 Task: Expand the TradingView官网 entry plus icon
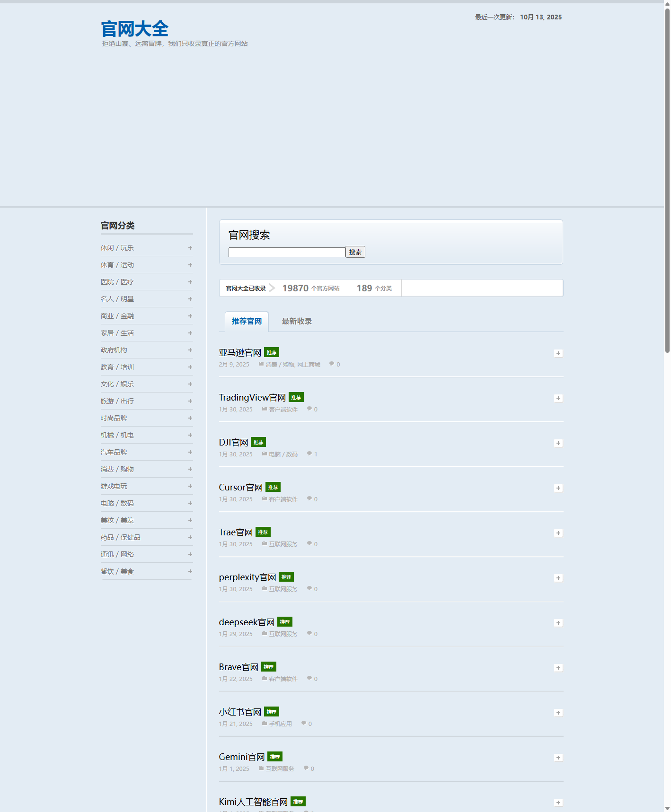click(x=558, y=398)
